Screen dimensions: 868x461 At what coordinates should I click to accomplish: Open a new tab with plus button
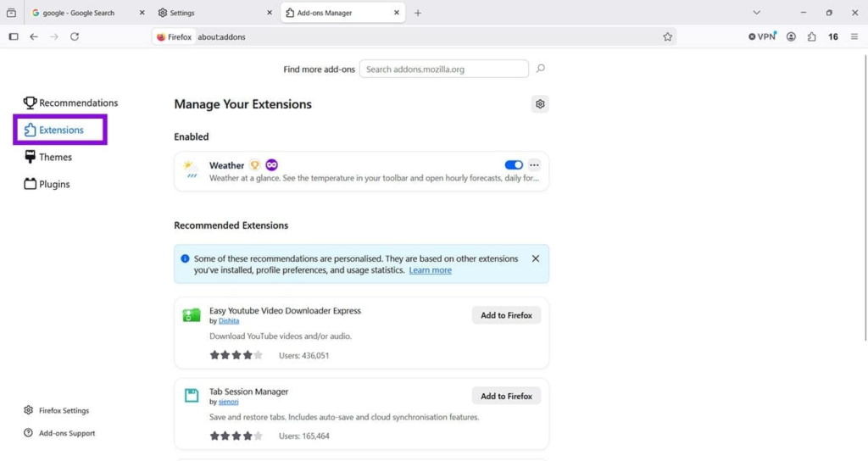coord(417,13)
